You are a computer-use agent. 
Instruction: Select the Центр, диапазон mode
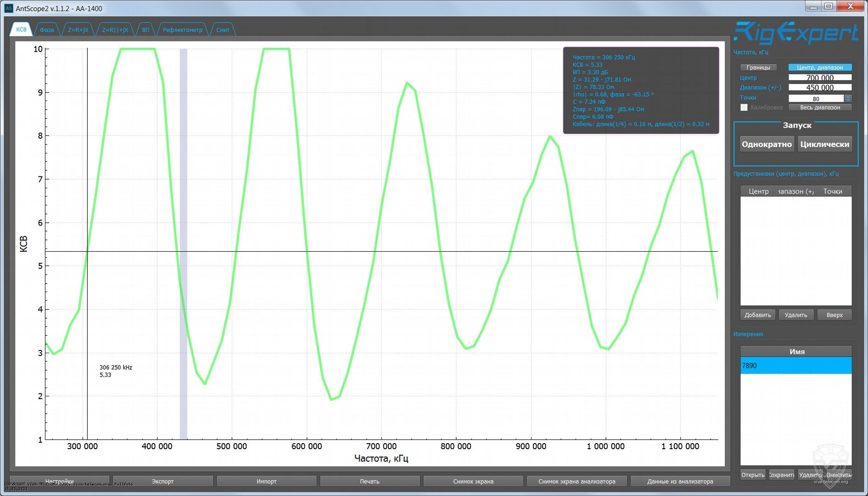tap(819, 68)
